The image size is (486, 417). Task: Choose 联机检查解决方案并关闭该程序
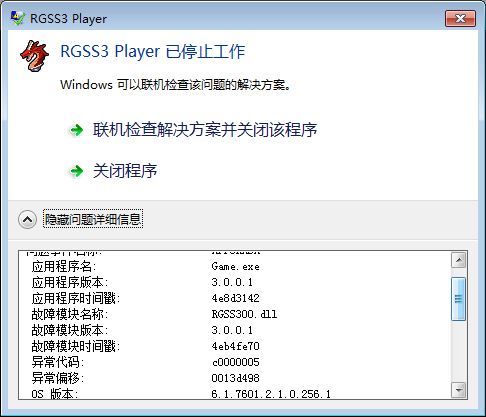tap(205, 130)
